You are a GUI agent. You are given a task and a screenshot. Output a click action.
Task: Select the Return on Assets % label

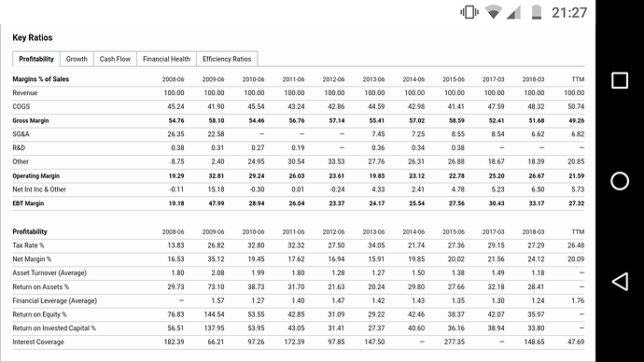[41, 286]
